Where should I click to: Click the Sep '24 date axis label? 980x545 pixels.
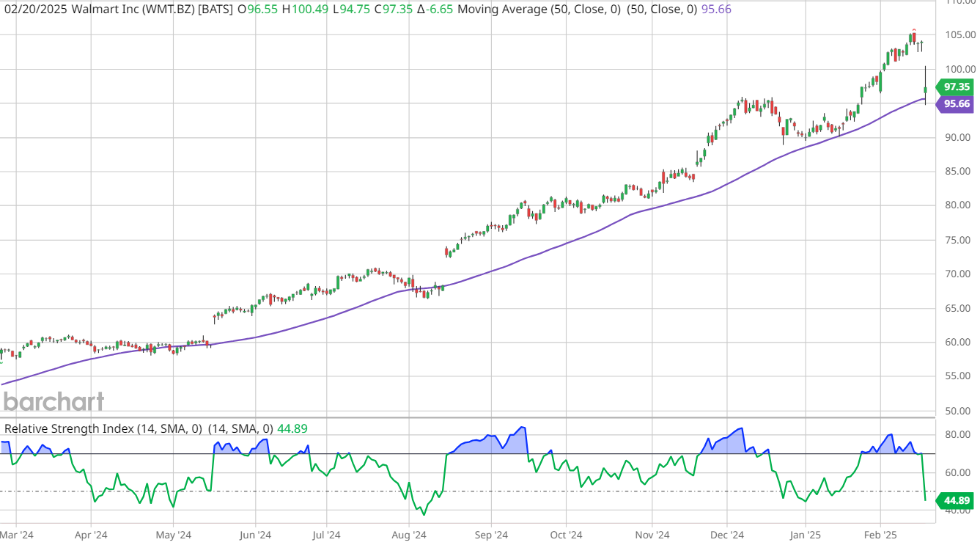coord(492,535)
